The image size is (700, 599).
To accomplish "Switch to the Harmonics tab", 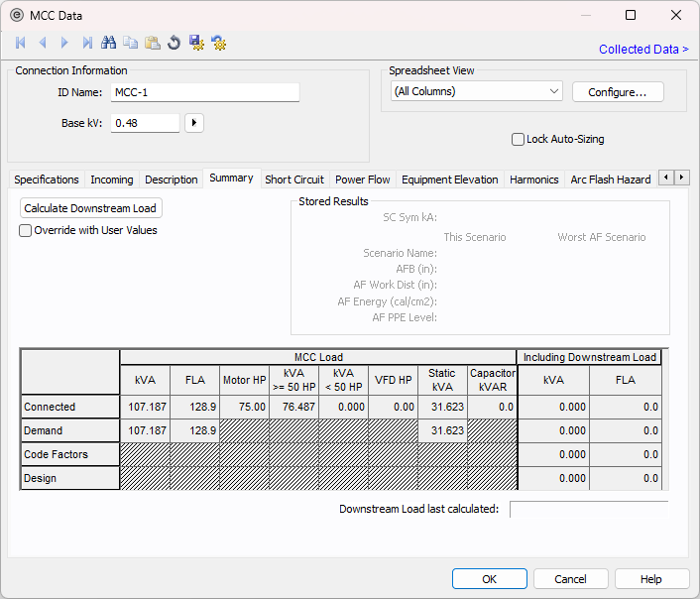I will [534, 180].
